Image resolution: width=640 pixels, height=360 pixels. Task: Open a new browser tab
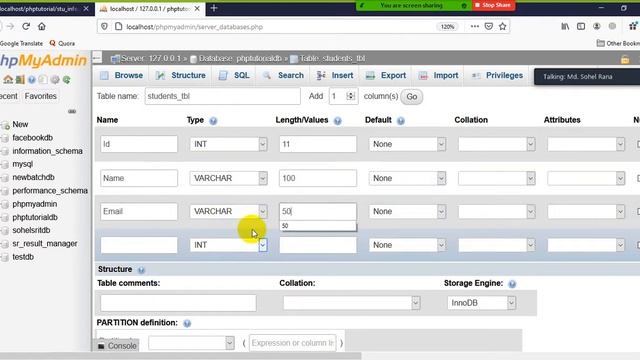(214, 8)
